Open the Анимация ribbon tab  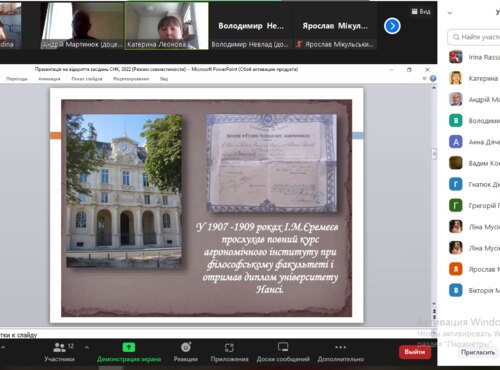click(49, 79)
